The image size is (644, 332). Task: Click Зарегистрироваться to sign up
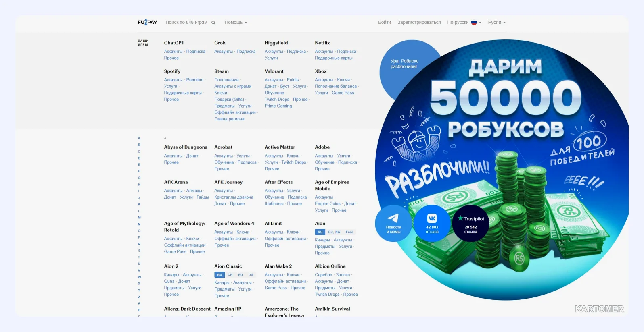click(419, 23)
